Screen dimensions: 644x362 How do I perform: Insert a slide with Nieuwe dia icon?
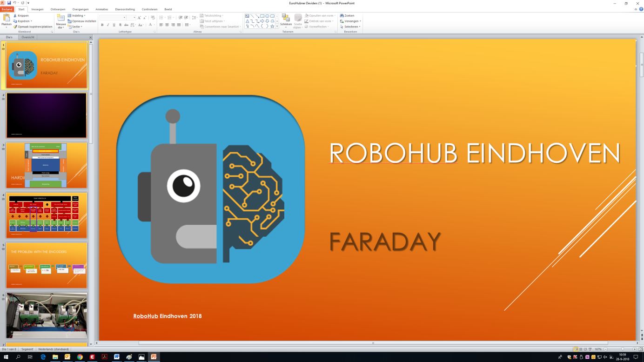point(61,18)
